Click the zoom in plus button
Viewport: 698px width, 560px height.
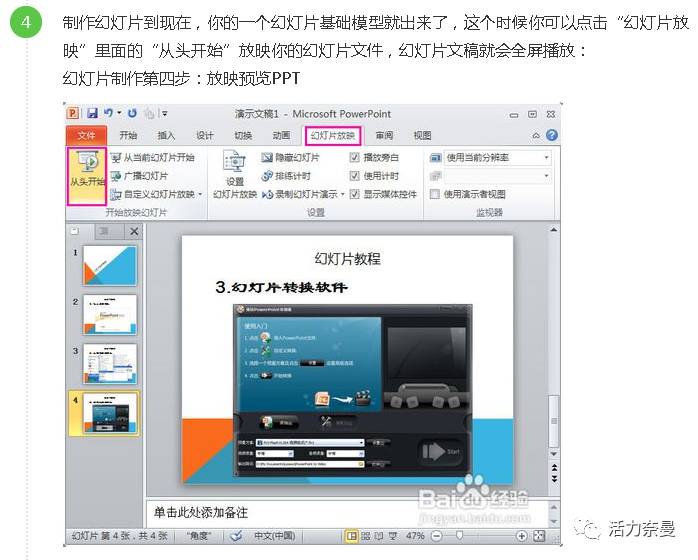point(521,536)
